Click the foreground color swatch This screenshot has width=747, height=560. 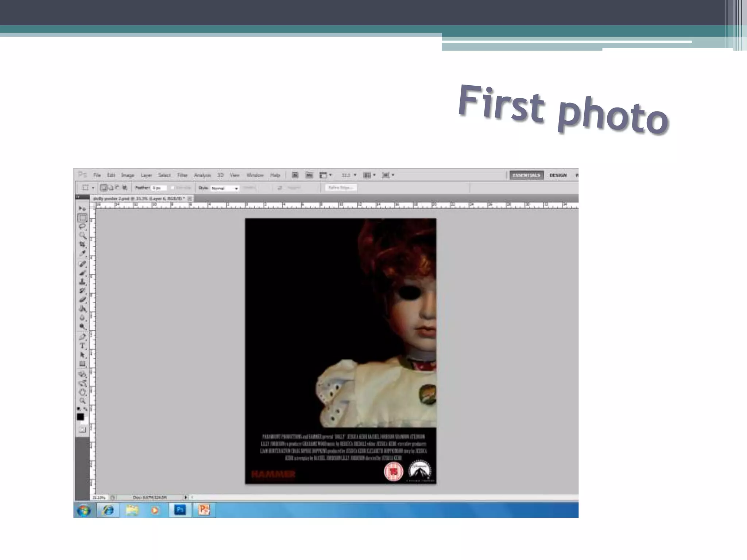click(80, 417)
